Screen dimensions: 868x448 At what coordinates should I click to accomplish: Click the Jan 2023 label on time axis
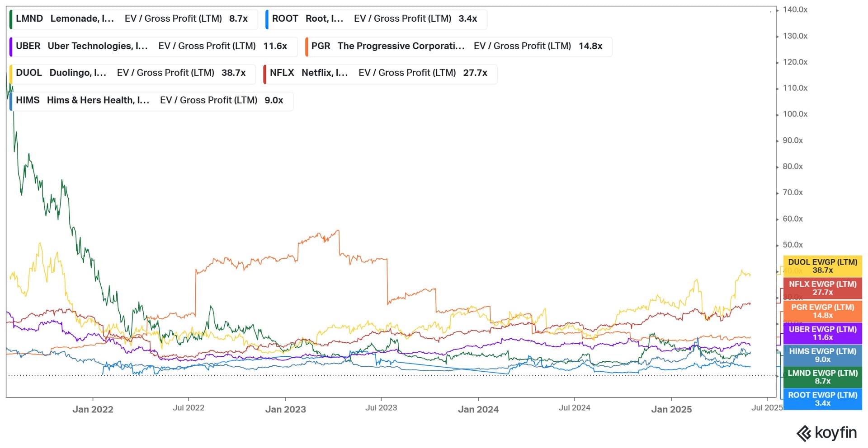[285, 410]
